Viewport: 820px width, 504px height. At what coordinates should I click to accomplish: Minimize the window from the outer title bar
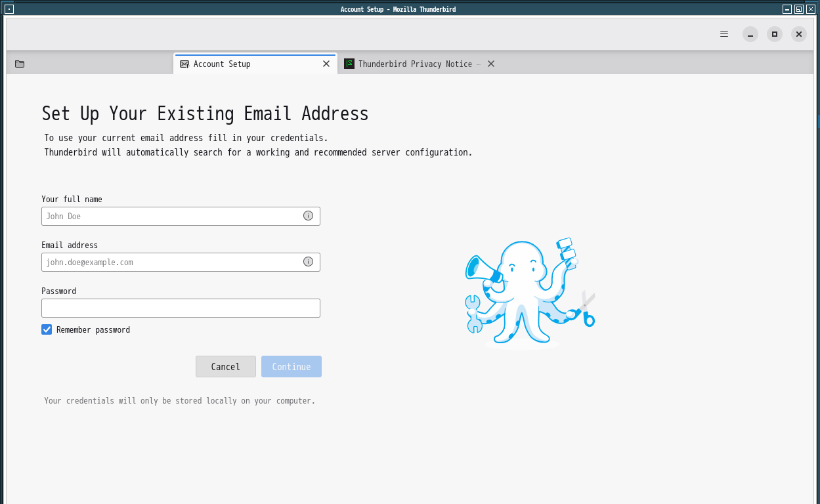click(787, 9)
